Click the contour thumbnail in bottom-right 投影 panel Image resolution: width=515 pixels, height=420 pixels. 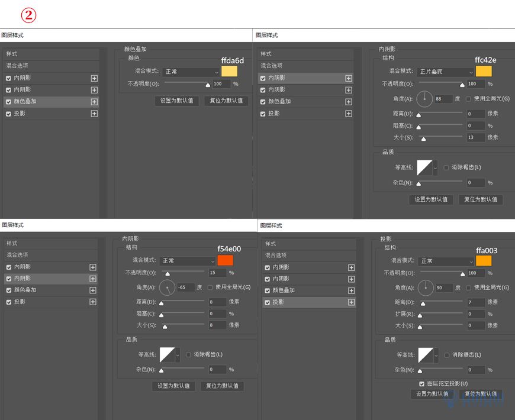(425, 356)
